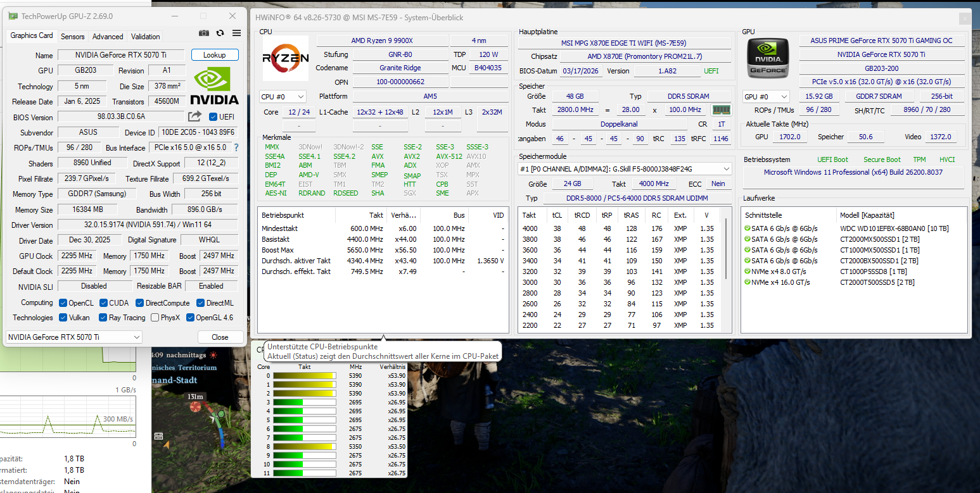Toggle the Vulkan checkbox
The width and height of the screenshot is (980, 493).
click(x=63, y=318)
